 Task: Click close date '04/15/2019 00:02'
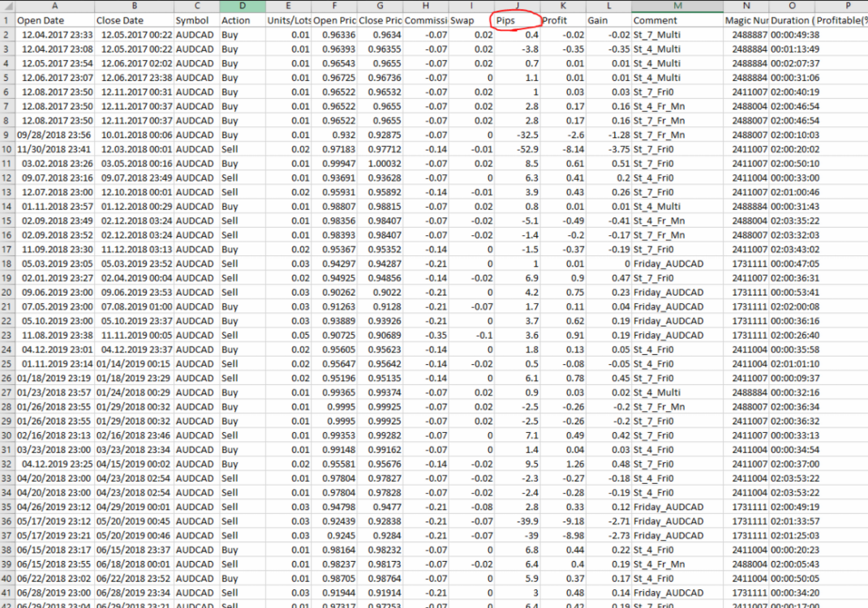tap(135, 465)
